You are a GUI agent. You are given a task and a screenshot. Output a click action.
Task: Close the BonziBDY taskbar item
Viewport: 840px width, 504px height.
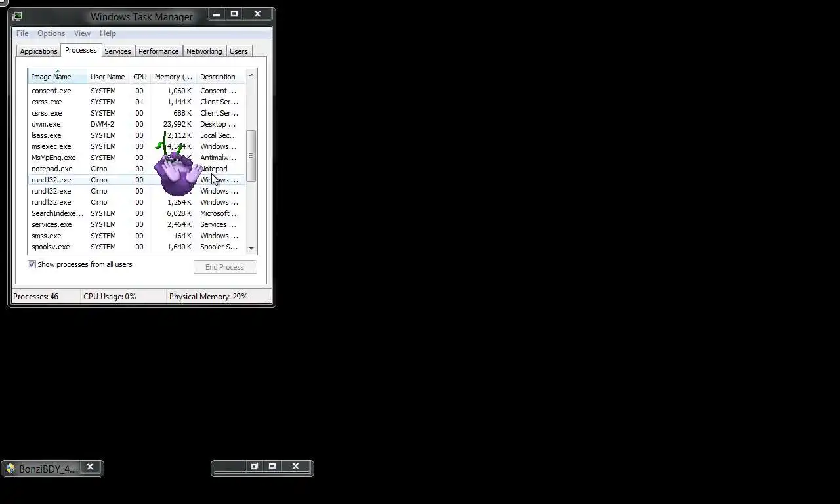pos(91,467)
